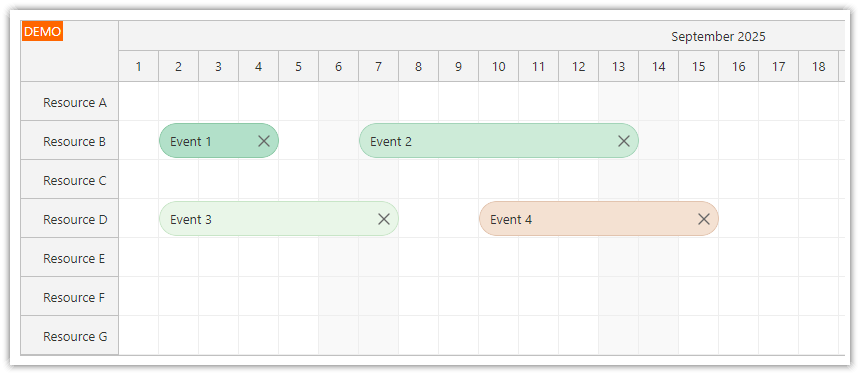The width and height of the screenshot is (860, 375).
Task: Select the Resource A row header
Action: coord(70,102)
